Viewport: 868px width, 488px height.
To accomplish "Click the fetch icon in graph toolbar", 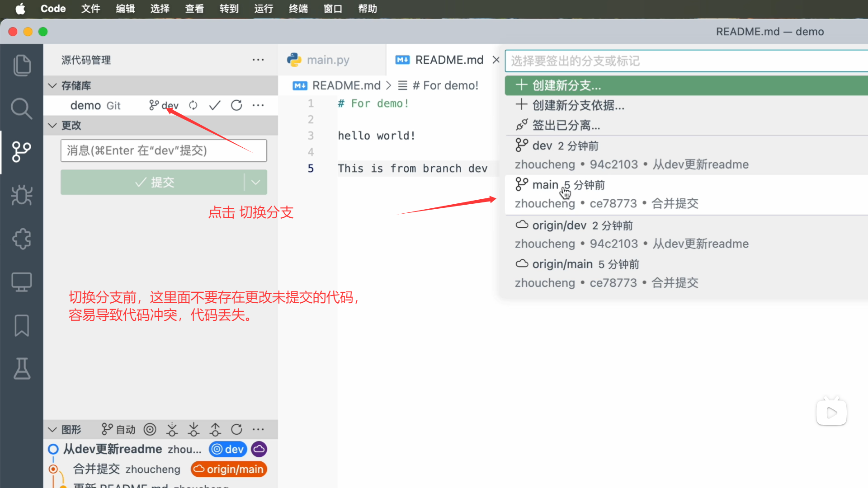I will [x=172, y=429].
